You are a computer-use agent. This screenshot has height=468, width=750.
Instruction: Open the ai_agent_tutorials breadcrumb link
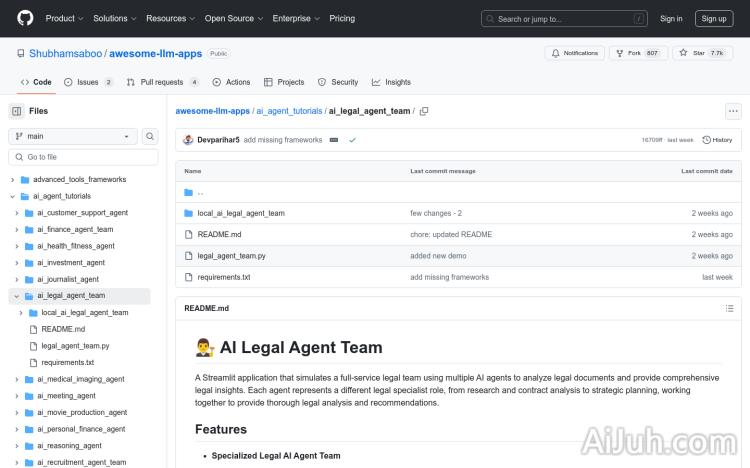(x=289, y=111)
